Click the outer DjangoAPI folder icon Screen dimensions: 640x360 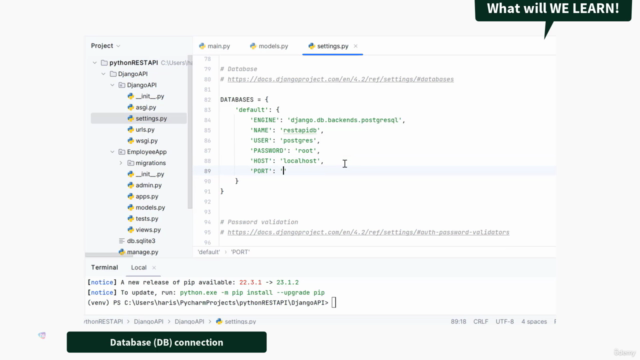point(113,74)
